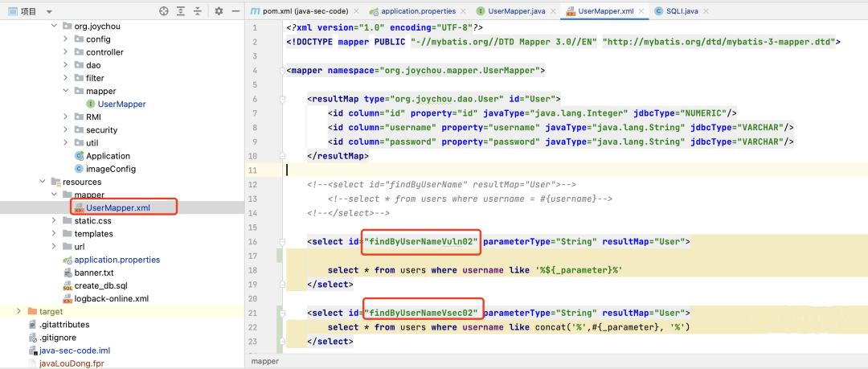Open the Application class file
868x369 pixels.
tap(108, 156)
